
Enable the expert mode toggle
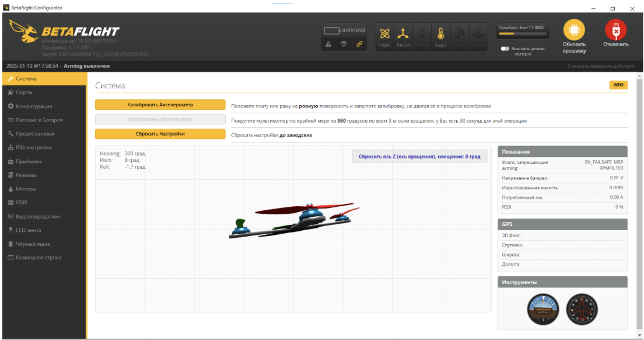(x=505, y=49)
